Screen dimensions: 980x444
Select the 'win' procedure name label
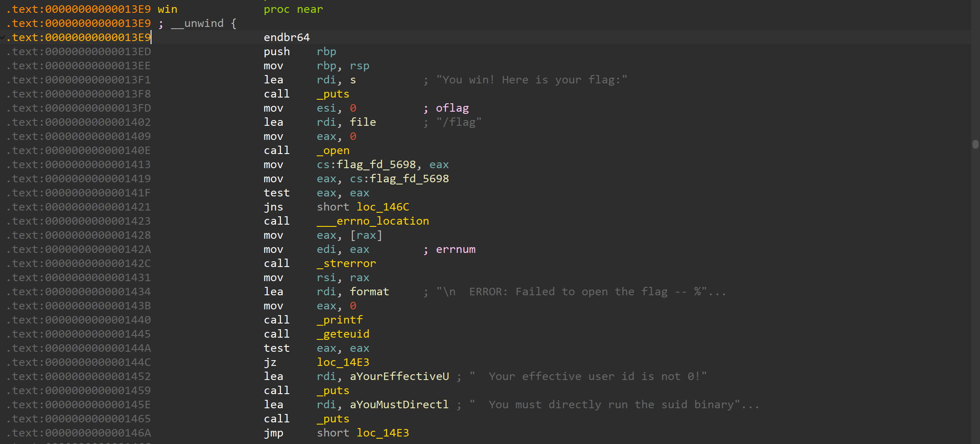pos(167,9)
